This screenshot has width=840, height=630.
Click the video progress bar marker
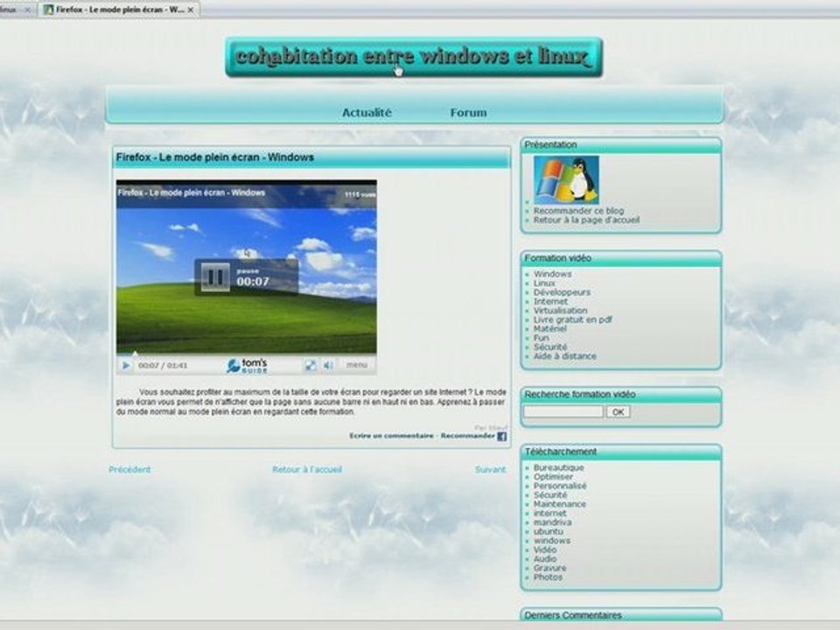[x=135, y=353]
